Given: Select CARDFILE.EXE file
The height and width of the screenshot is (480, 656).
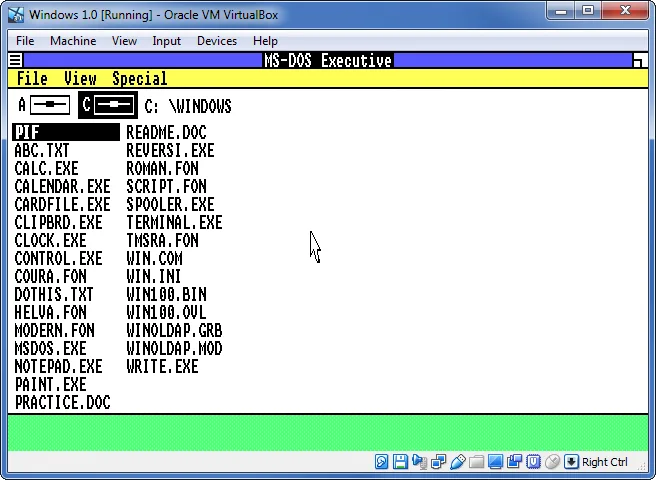Looking at the screenshot, I should [62, 204].
